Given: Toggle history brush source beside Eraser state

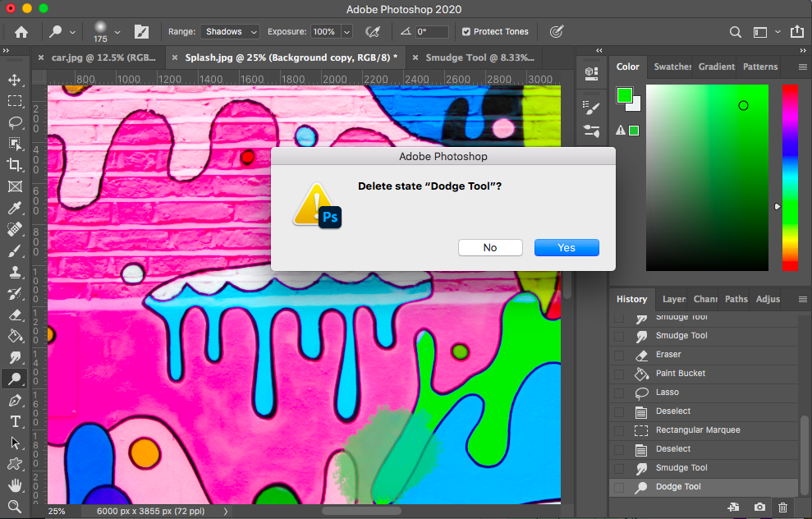Looking at the screenshot, I should point(619,355).
